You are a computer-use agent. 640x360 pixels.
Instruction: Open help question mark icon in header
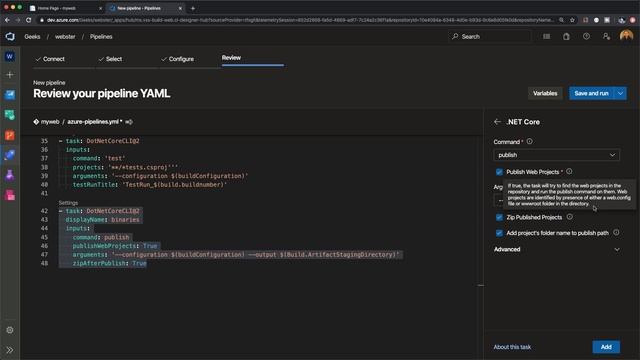coord(586,37)
